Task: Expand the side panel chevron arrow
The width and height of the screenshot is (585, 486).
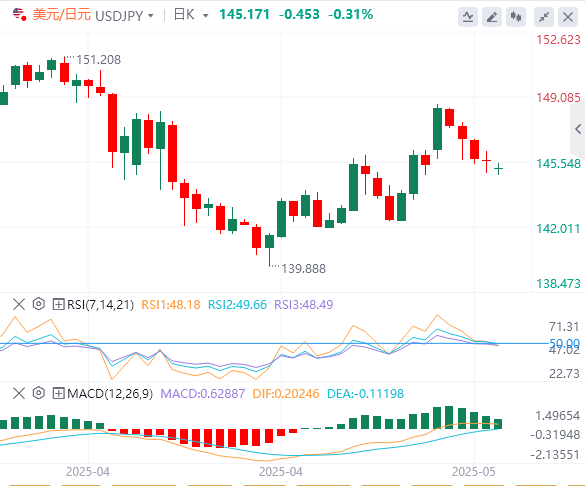Action: coord(578,129)
